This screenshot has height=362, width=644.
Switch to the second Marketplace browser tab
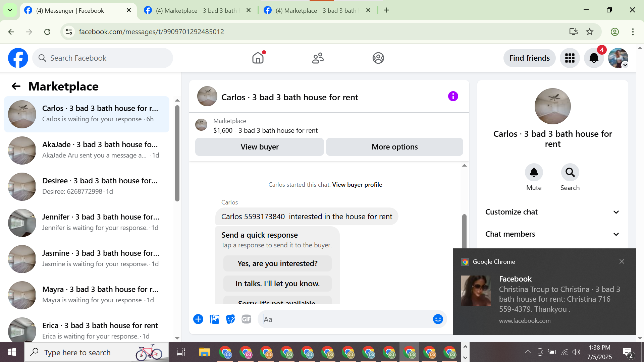coord(315,10)
